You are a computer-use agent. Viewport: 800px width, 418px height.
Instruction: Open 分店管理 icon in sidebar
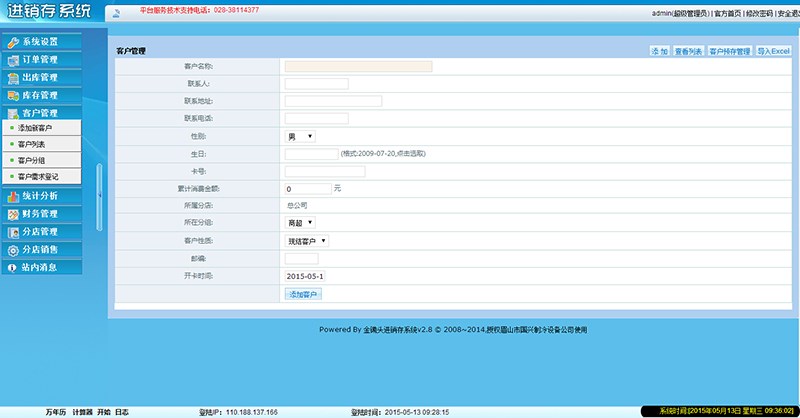point(13,232)
